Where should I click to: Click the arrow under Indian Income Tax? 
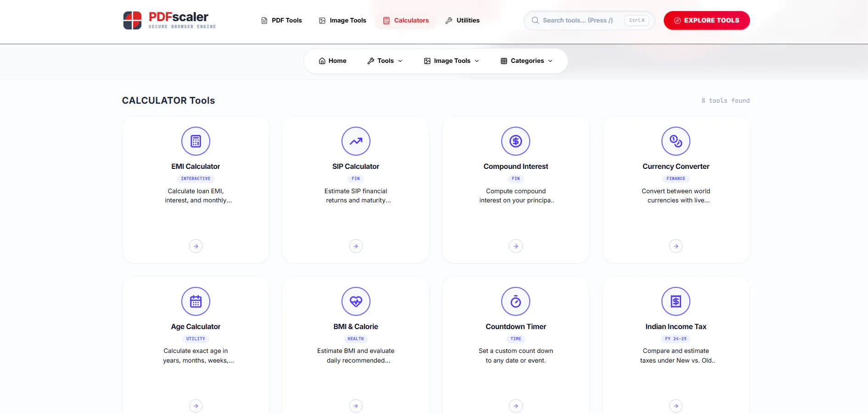pos(676,406)
